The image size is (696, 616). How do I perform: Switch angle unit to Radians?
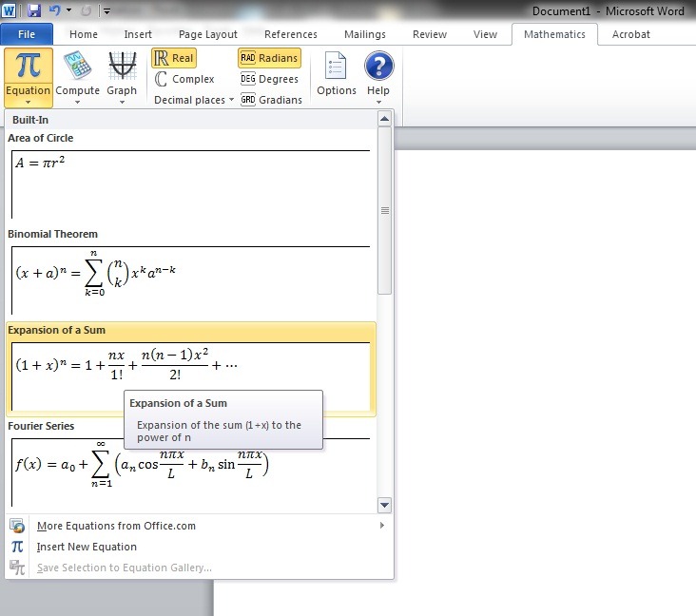coord(269,58)
